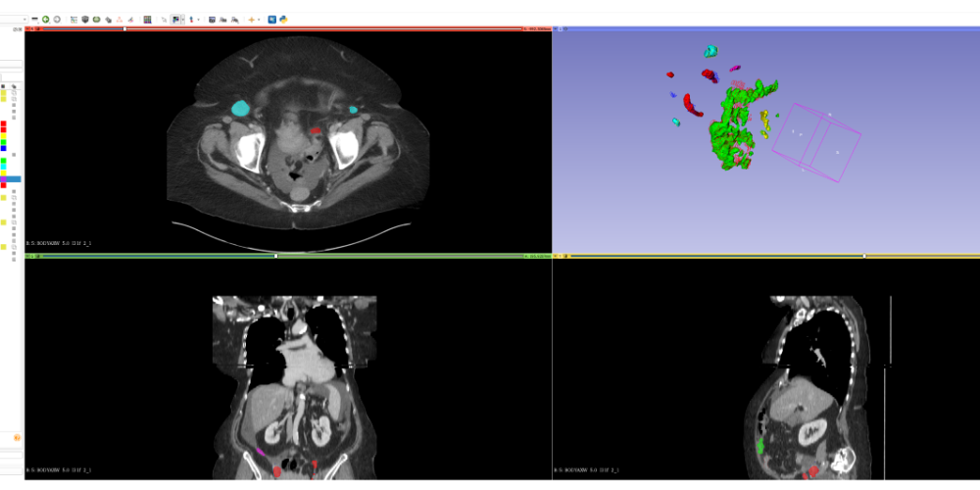Open the scene views icon
The height and width of the screenshot is (490, 980).
click(x=222, y=20)
